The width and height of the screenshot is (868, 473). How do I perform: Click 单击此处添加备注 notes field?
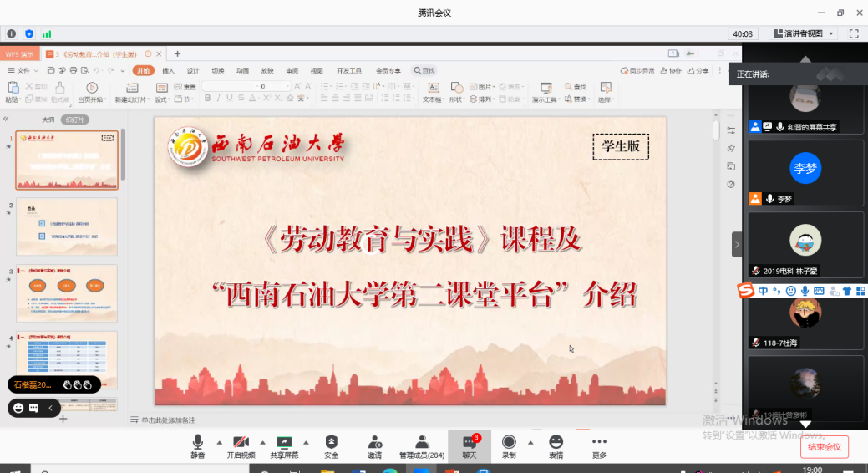168,420
